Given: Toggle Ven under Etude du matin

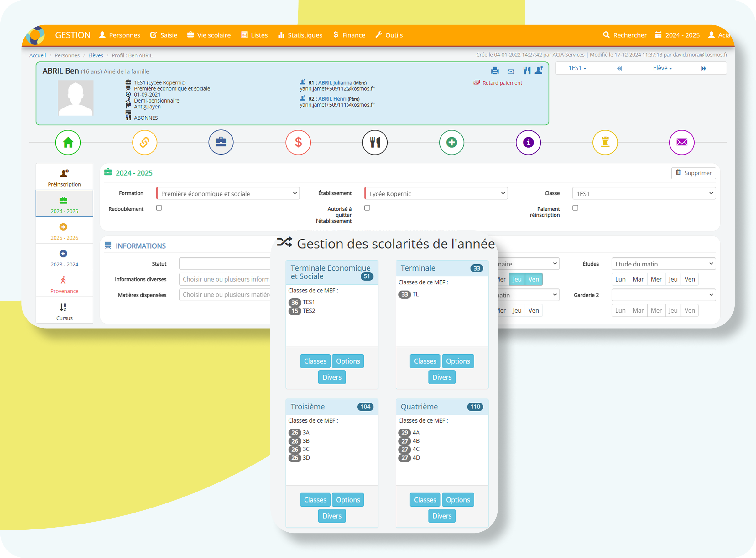Looking at the screenshot, I should coord(690,279).
